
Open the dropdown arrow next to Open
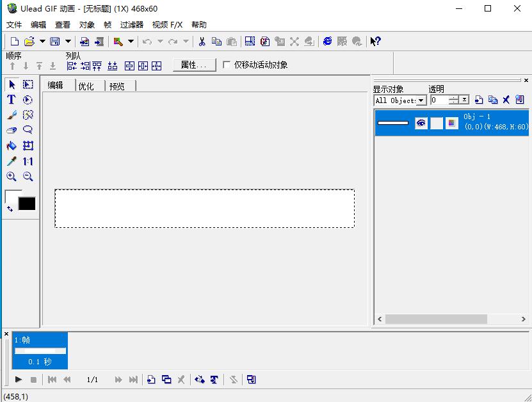(x=42, y=42)
